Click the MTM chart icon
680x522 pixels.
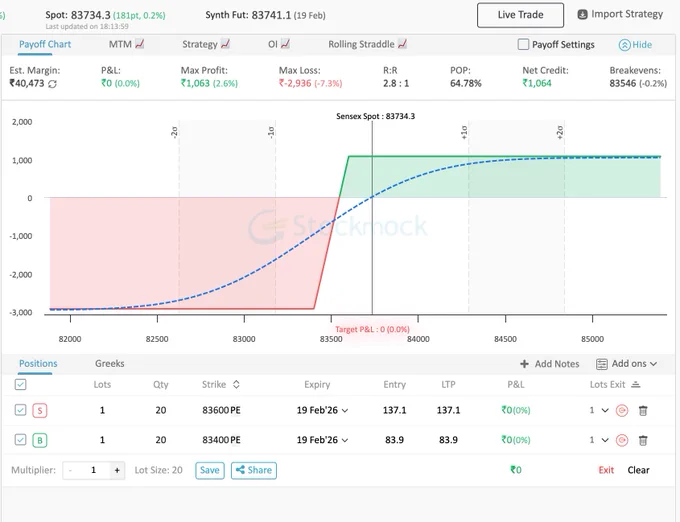(140, 44)
